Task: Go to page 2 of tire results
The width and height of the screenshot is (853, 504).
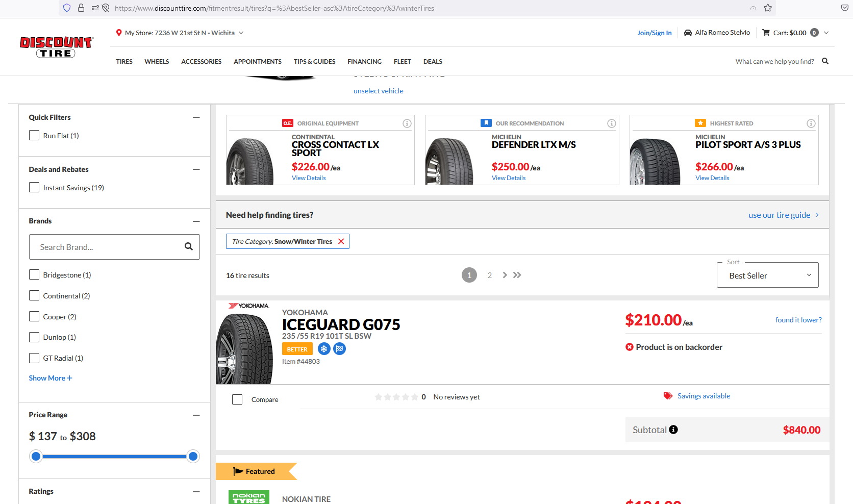Action: coord(489,275)
